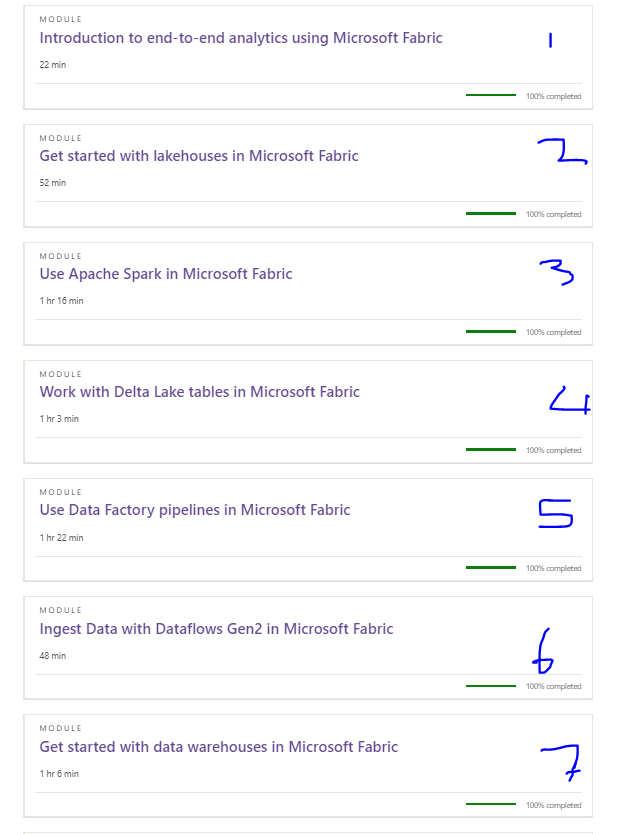
Task: Click the 52 min duration text
Action: click(x=51, y=183)
